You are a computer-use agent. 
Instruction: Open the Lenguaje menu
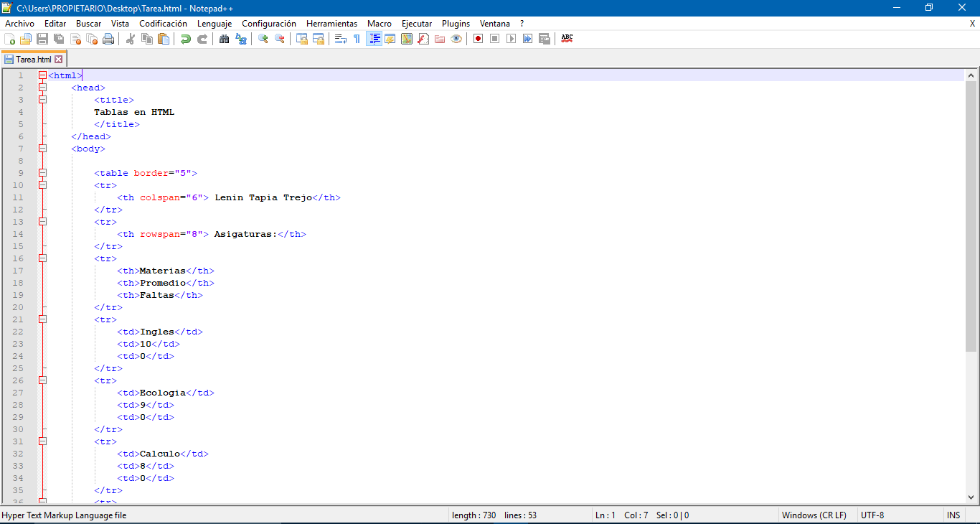tap(214, 23)
